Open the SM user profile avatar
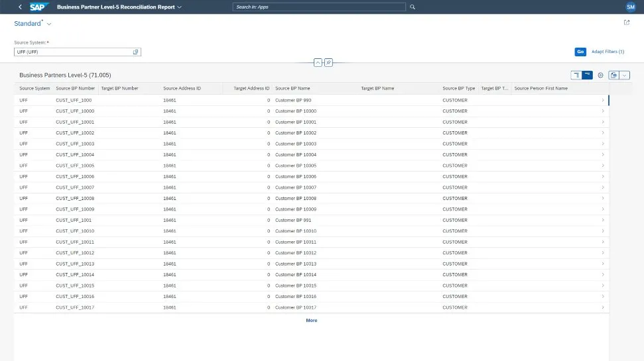 [630, 7]
